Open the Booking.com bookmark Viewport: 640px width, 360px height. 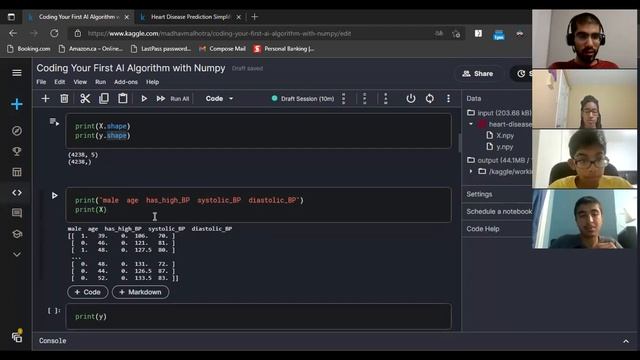click(x=29, y=49)
